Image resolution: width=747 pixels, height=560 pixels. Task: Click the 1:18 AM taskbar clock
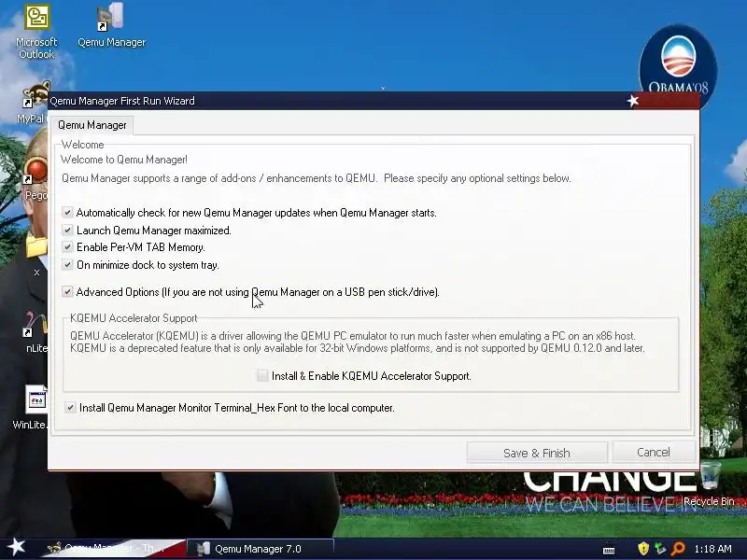pos(712,549)
